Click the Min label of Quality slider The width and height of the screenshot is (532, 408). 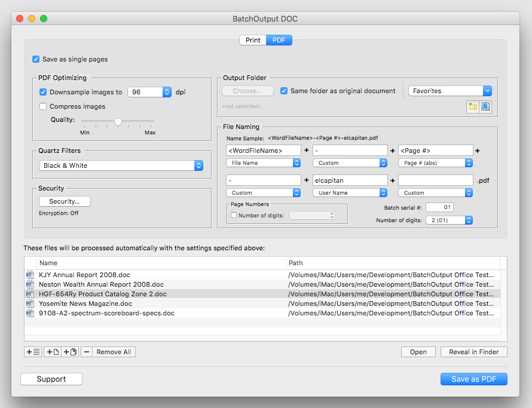(x=85, y=133)
